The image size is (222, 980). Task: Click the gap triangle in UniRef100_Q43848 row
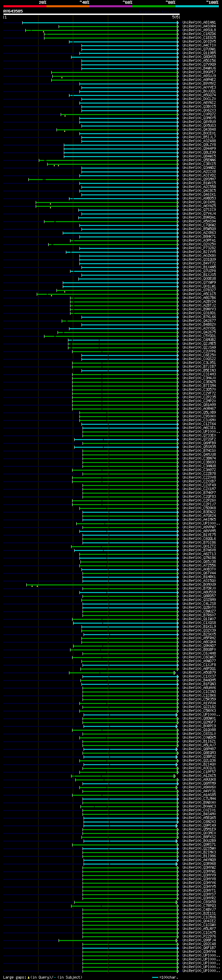tap(65, 130)
